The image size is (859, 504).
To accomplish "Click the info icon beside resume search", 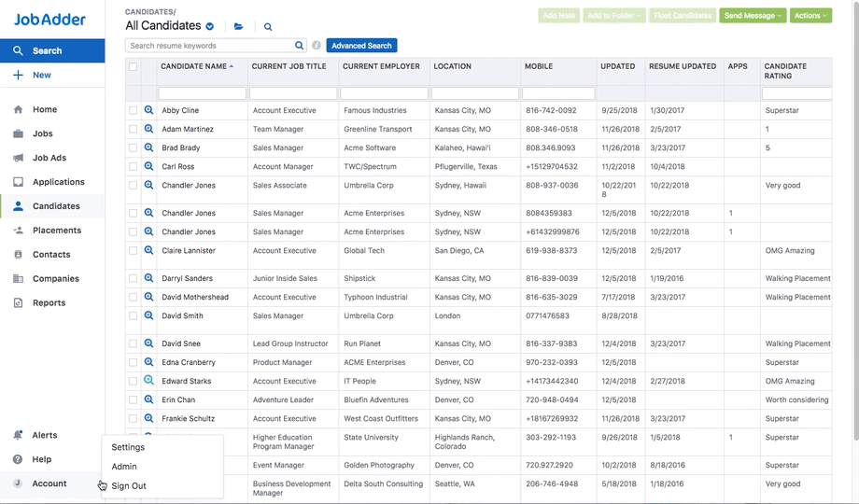I will [317, 46].
